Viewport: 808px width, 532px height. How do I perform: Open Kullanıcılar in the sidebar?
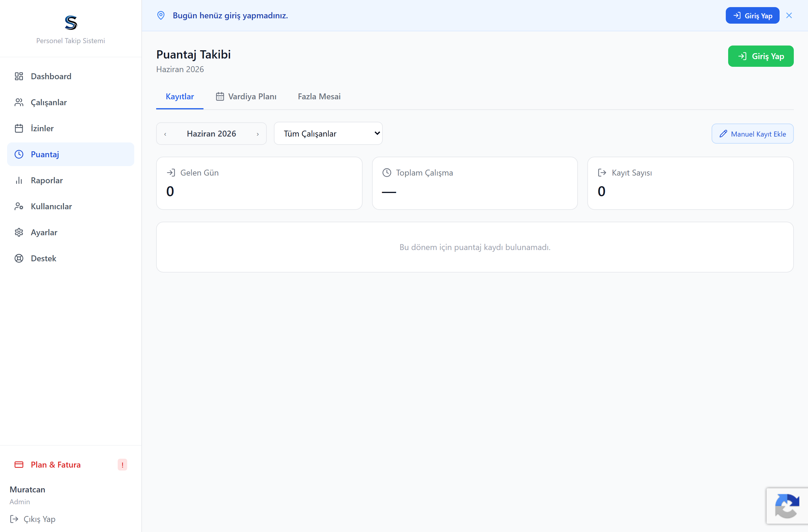pos(71,206)
